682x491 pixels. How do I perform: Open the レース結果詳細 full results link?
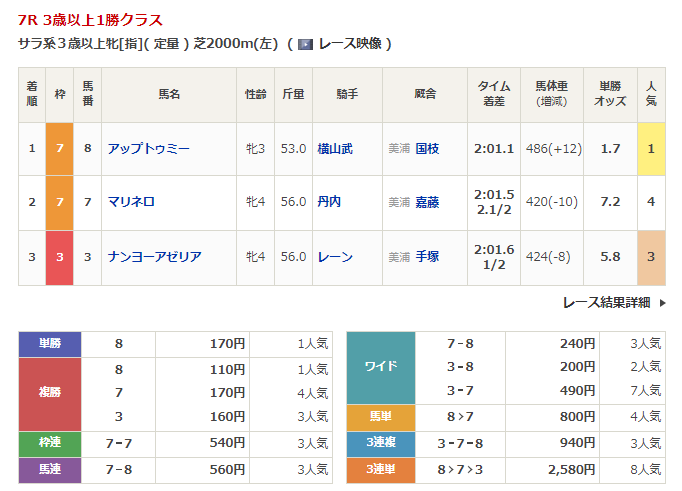606,302
